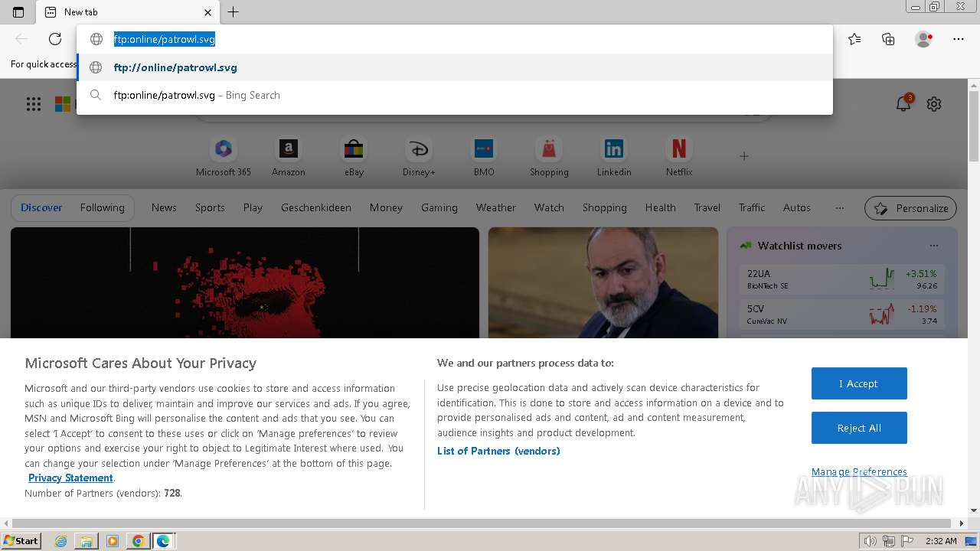Open Internet Explorer in taskbar

60,541
